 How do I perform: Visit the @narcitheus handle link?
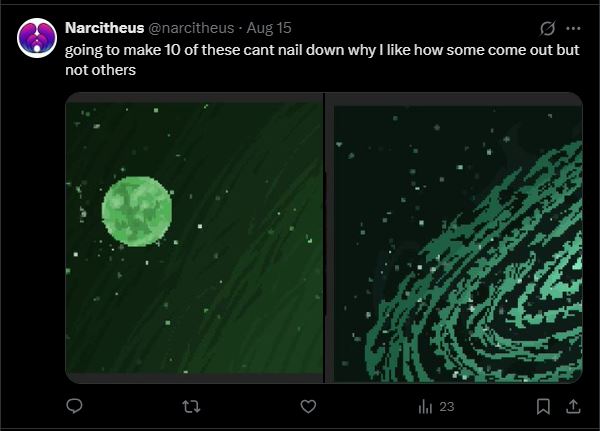coord(191,28)
